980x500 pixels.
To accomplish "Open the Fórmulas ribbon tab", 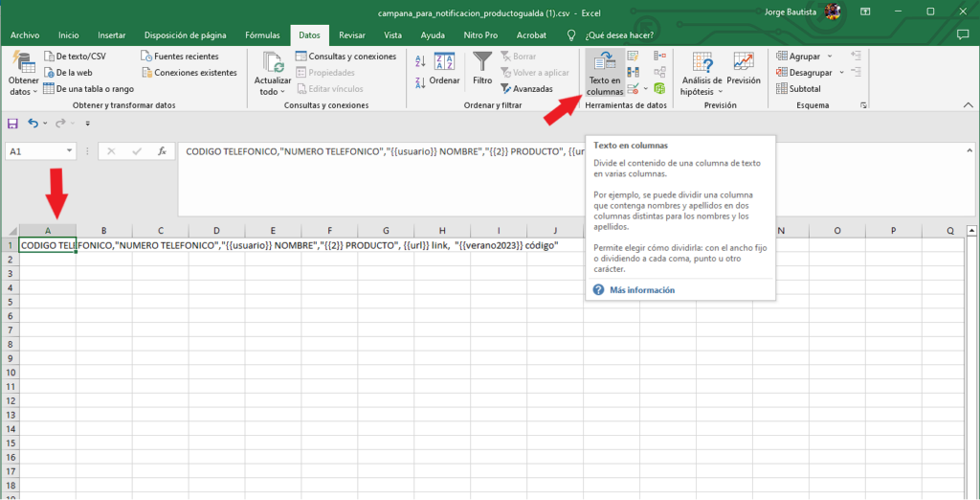I will [x=262, y=35].
